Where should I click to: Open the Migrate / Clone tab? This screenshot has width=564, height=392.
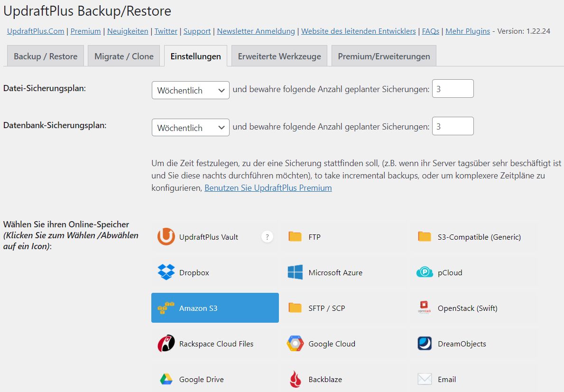pyautogui.click(x=124, y=56)
